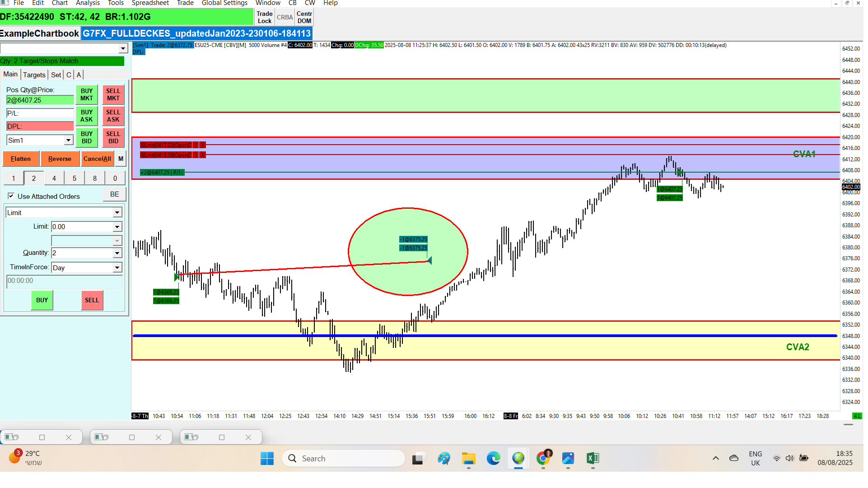This screenshot has width=868, height=488.
Task: Click the Limit price input field
Action: (81, 227)
